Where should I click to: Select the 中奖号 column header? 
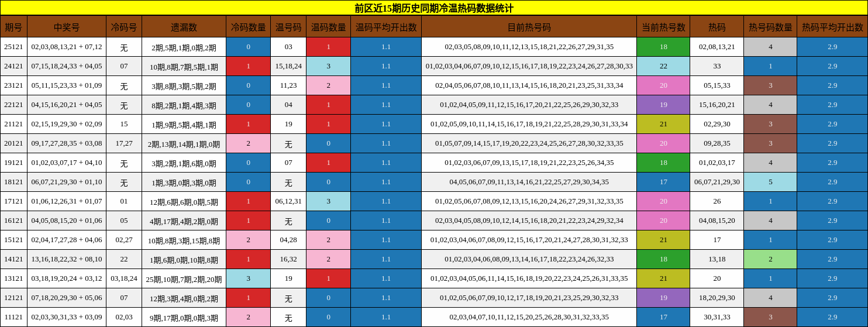pos(67,27)
